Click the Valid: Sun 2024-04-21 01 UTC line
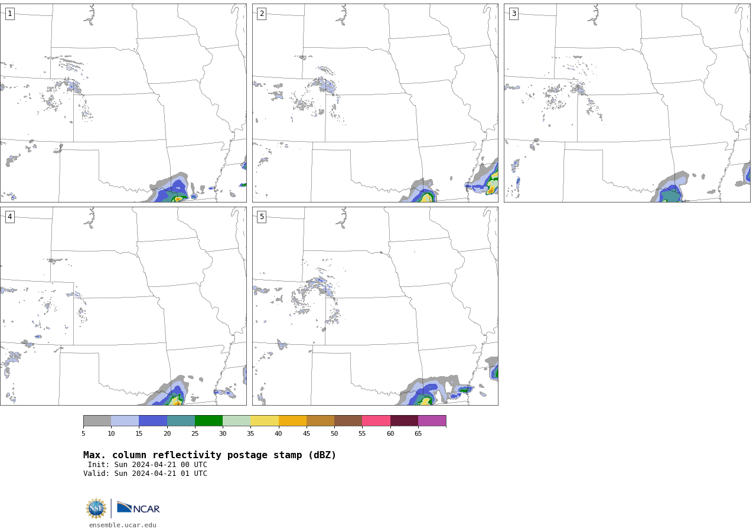The image size is (756, 532). (x=145, y=474)
